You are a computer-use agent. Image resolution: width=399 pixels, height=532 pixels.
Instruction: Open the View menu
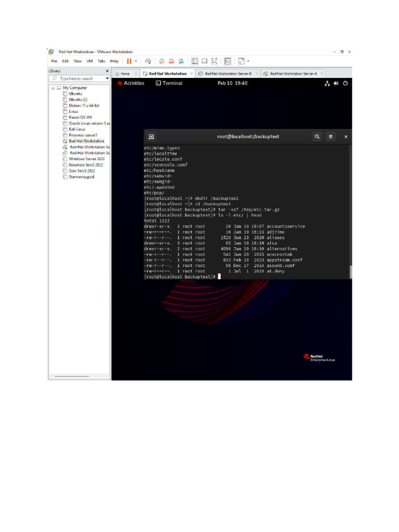tap(78, 61)
